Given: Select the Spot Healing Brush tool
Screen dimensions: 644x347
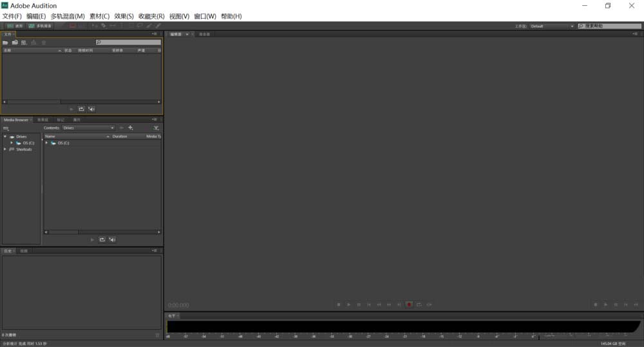Looking at the screenshot, I should pyautogui.click(x=158, y=26).
